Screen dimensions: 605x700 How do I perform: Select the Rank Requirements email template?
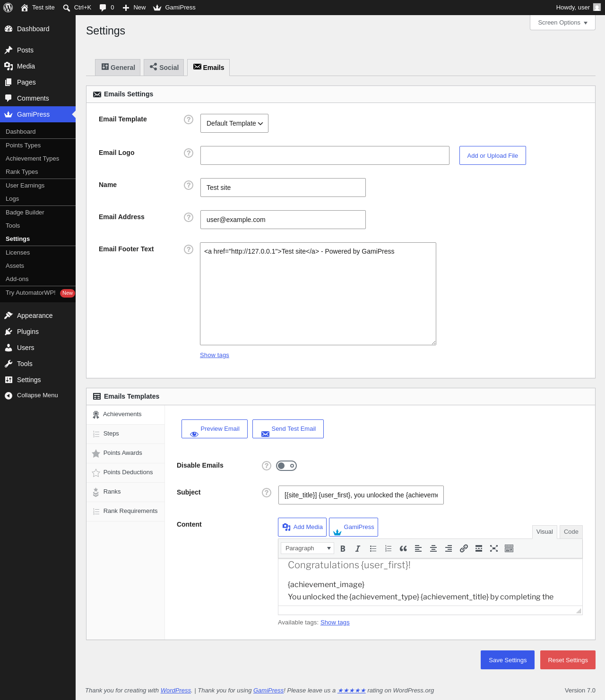[x=126, y=511]
